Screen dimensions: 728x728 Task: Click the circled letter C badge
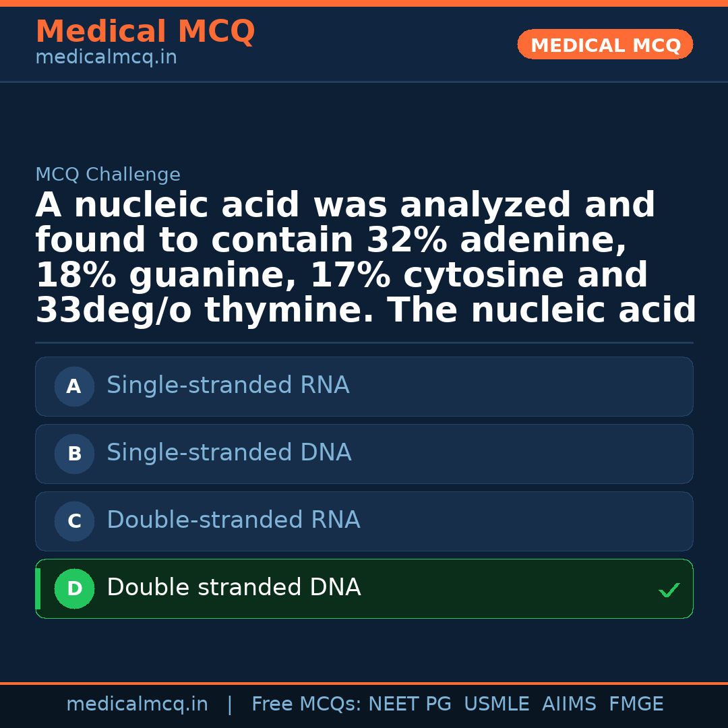coord(74,522)
